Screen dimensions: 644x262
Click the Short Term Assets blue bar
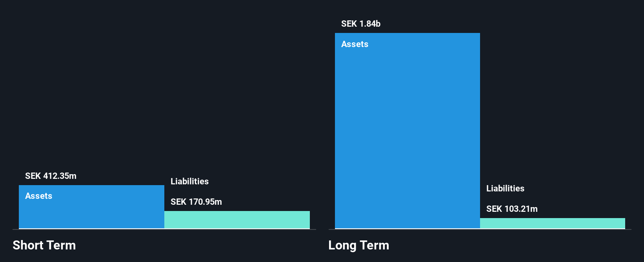pyautogui.click(x=91, y=207)
